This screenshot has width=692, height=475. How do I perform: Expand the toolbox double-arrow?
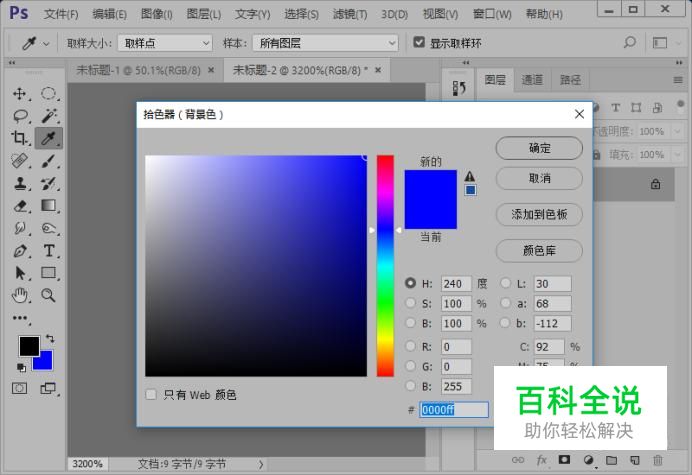point(12,63)
